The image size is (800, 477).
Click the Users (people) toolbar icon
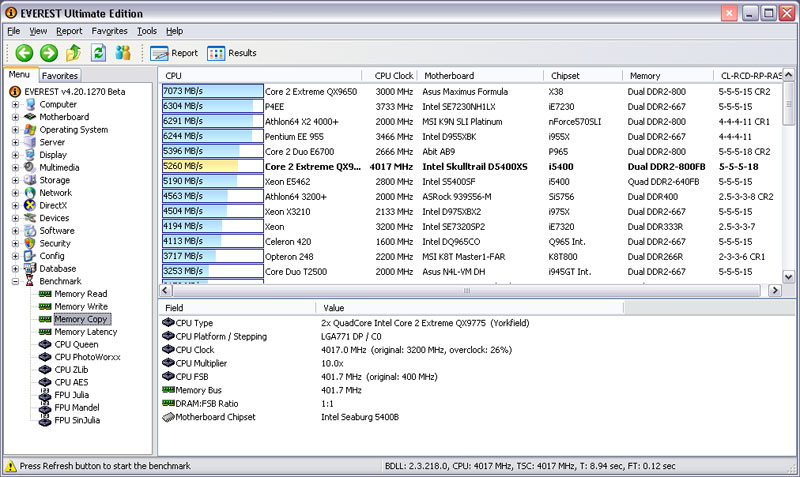pos(123,52)
